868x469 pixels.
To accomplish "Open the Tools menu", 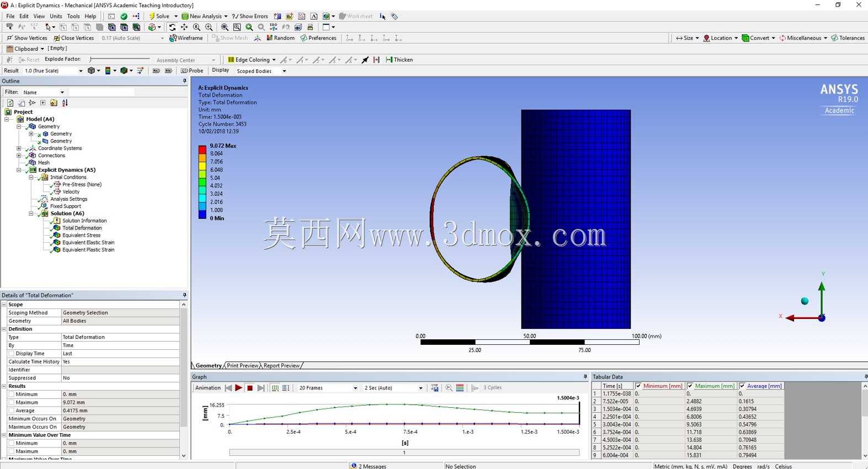I will [73, 17].
